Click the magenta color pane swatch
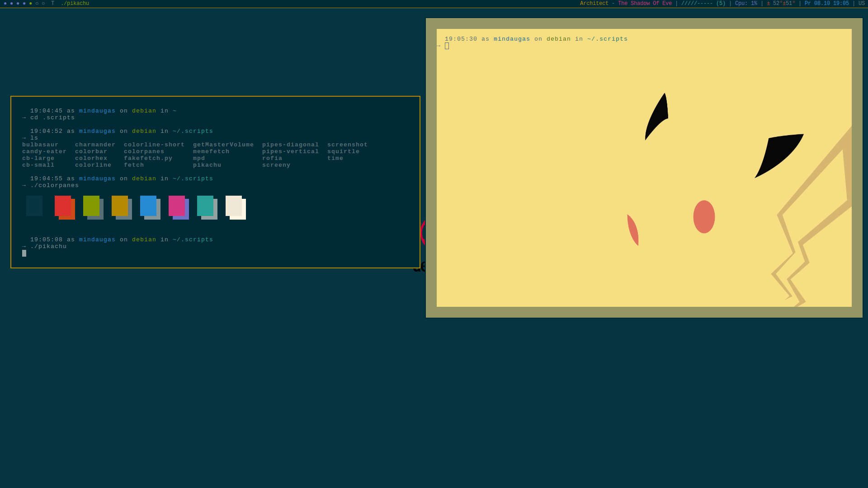This screenshot has height=488, width=868. (177, 206)
